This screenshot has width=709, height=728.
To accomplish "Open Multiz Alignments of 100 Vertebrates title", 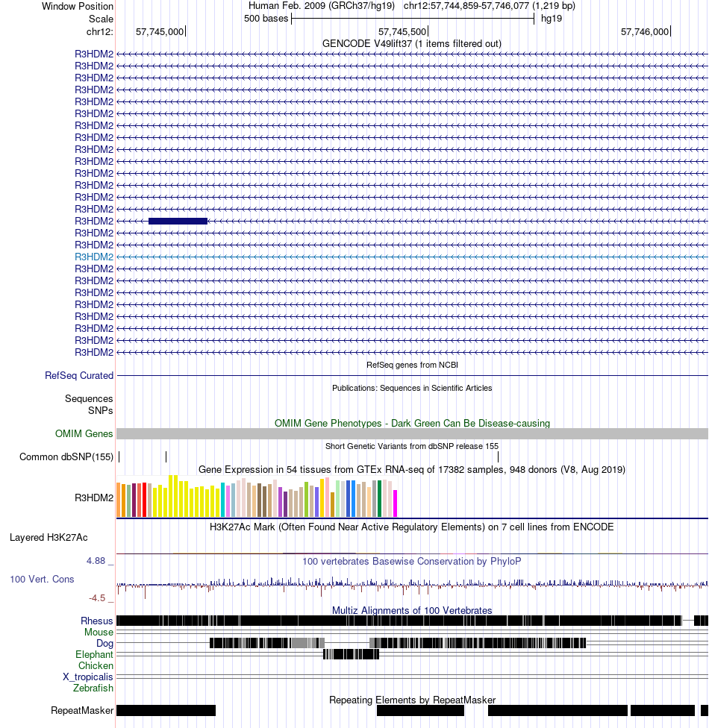I will 412,611.
